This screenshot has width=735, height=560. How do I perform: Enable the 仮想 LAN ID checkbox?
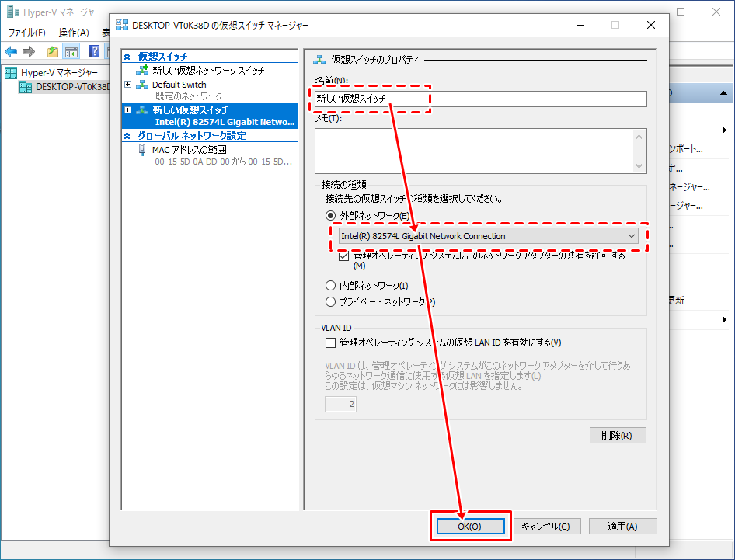point(330,343)
